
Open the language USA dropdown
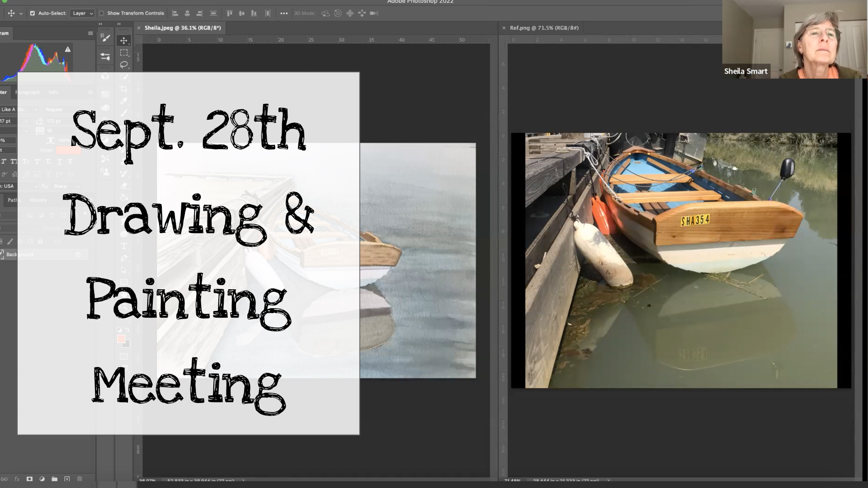[x=19, y=186]
